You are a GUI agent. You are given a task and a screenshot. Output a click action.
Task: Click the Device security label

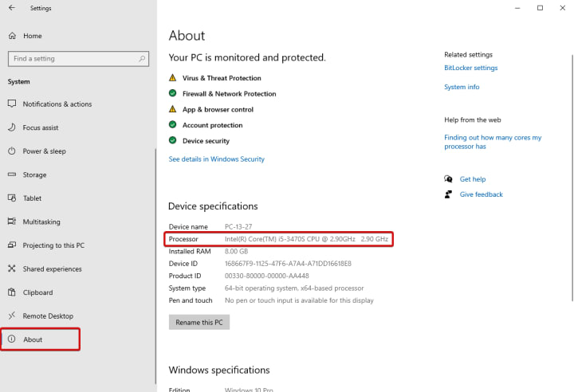206,141
